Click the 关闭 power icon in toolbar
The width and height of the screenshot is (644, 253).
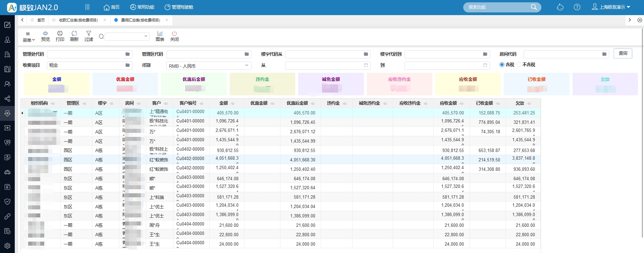pyautogui.click(x=174, y=34)
